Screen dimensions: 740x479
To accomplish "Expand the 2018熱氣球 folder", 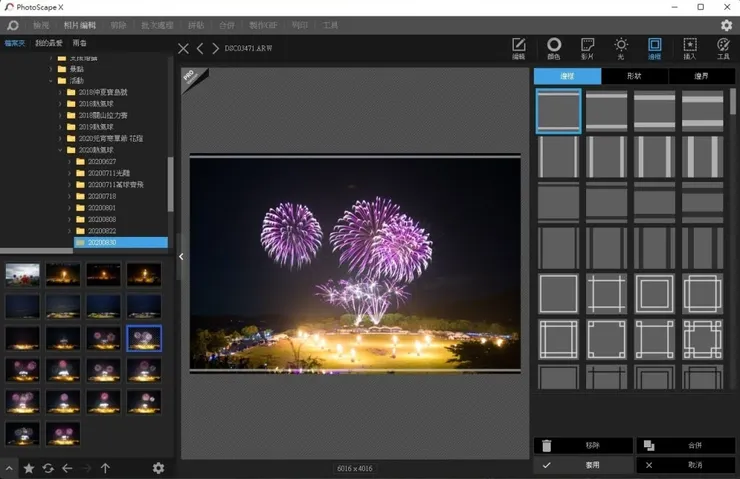I will [x=59, y=103].
